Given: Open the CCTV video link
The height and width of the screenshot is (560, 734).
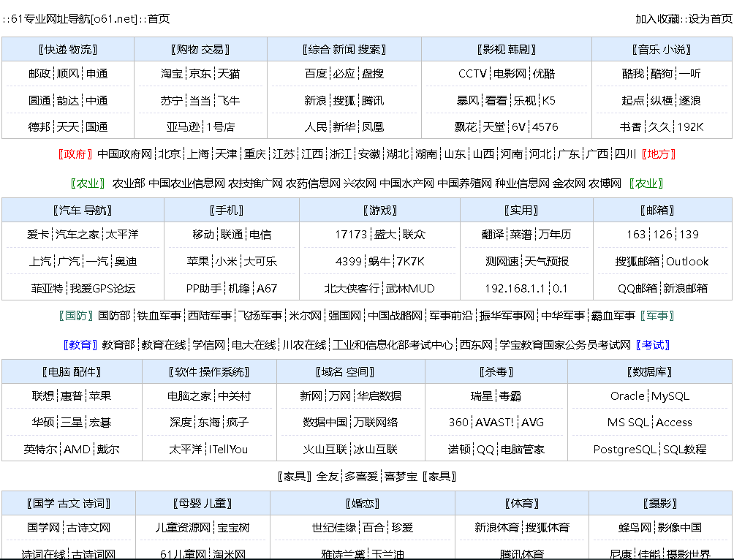Looking at the screenshot, I should pyautogui.click(x=473, y=74).
